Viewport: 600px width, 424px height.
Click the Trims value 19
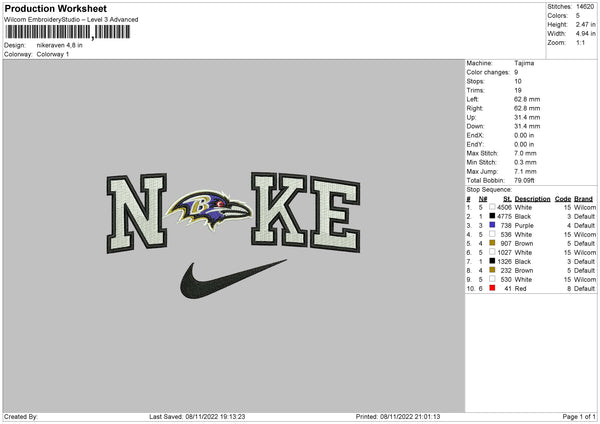point(518,90)
